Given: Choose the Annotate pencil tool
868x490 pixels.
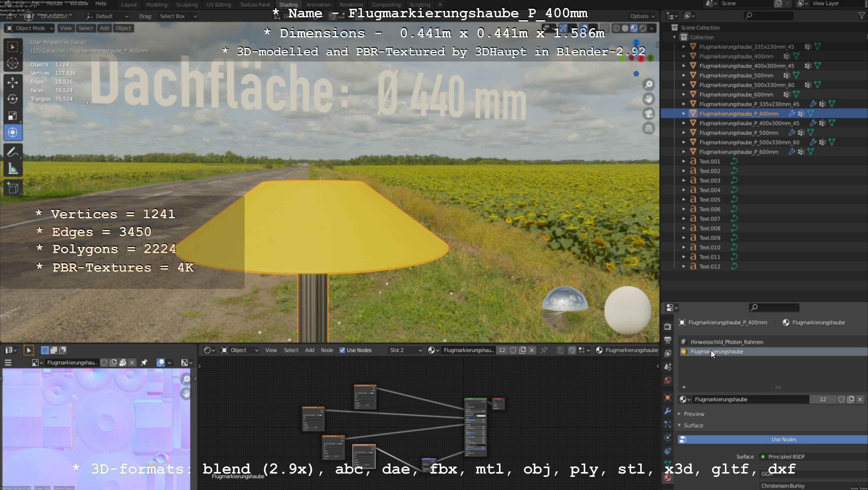Looking at the screenshot, I should tap(13, 152).
